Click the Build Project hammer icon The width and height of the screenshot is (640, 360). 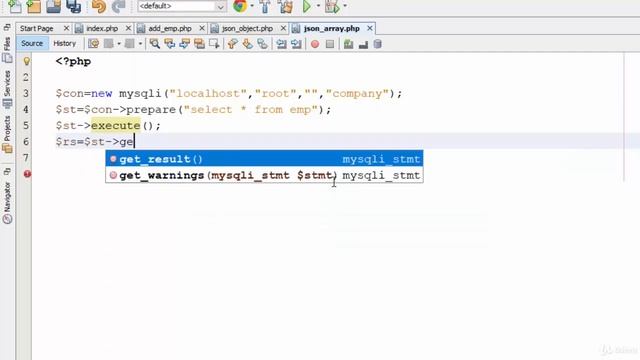[x=265, y=6]
